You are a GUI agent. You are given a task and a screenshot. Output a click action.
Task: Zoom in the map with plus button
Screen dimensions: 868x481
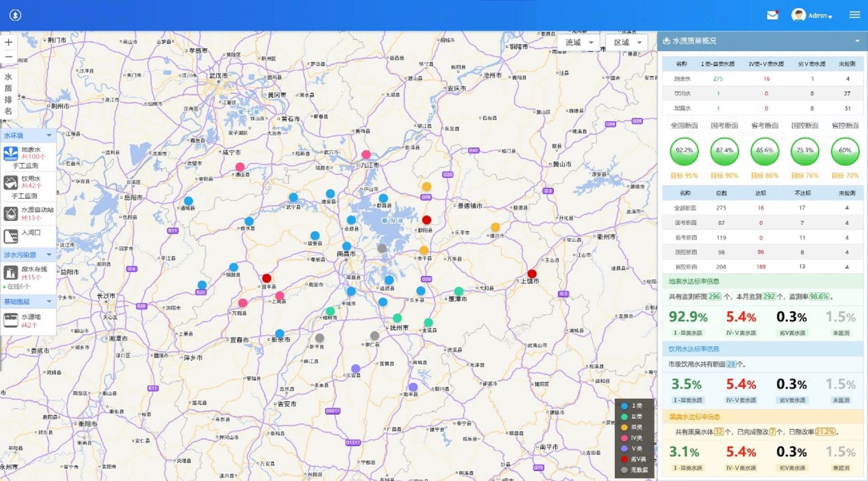tap(9, 43)
